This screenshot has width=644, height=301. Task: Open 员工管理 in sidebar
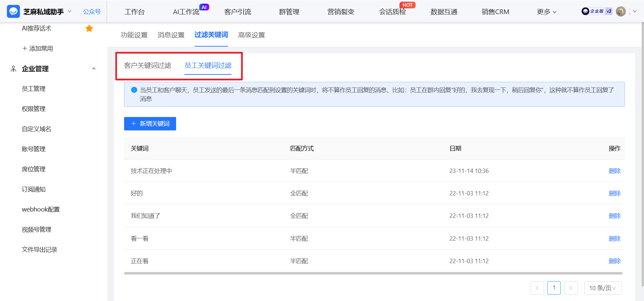34,89
